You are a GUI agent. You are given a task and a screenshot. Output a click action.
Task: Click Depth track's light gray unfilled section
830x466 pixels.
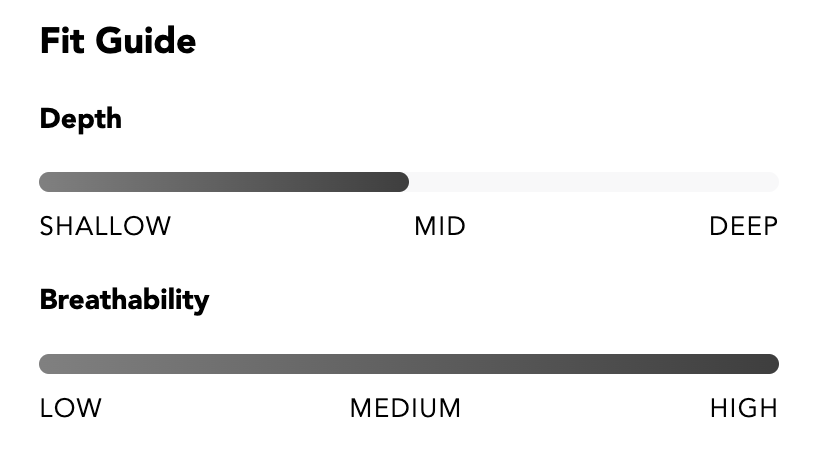coord(594,182)
